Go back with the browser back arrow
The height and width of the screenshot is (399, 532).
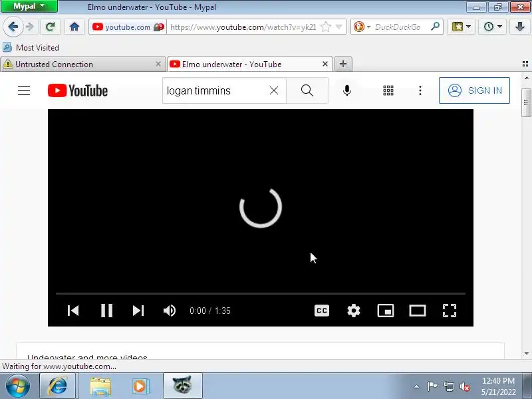point(13,27)
